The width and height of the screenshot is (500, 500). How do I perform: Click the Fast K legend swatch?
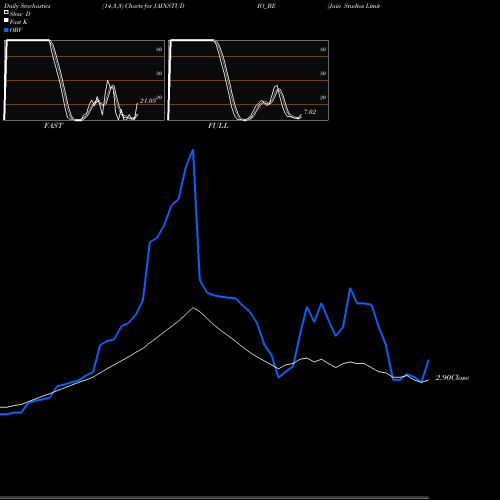tap(6, 20)
